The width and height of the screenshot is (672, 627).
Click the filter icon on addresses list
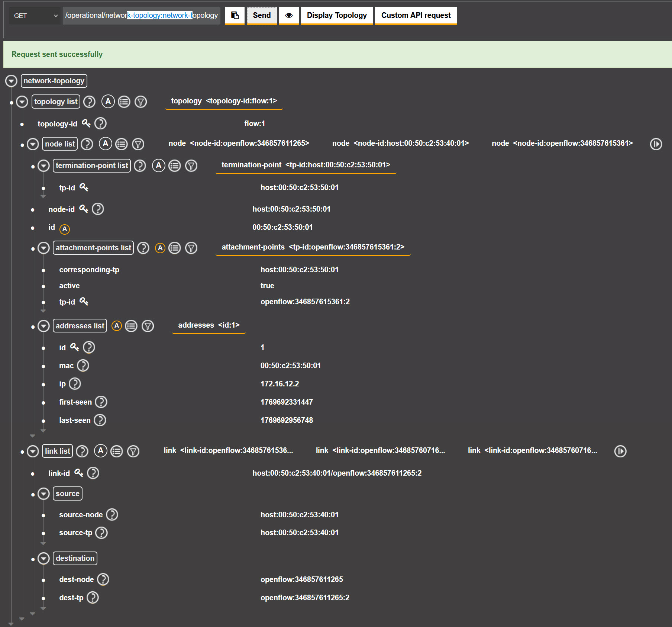148,326
